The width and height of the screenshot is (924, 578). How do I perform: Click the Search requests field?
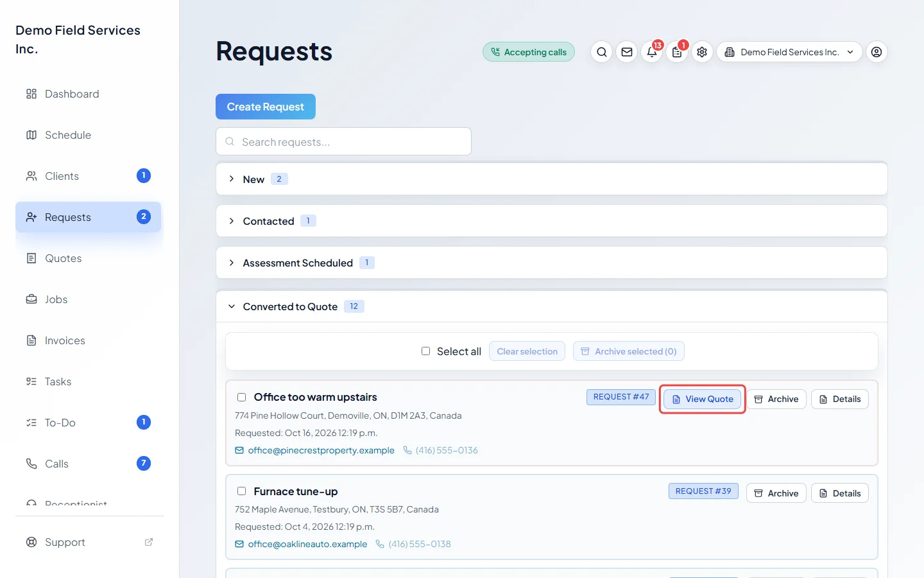click(343, 141)
